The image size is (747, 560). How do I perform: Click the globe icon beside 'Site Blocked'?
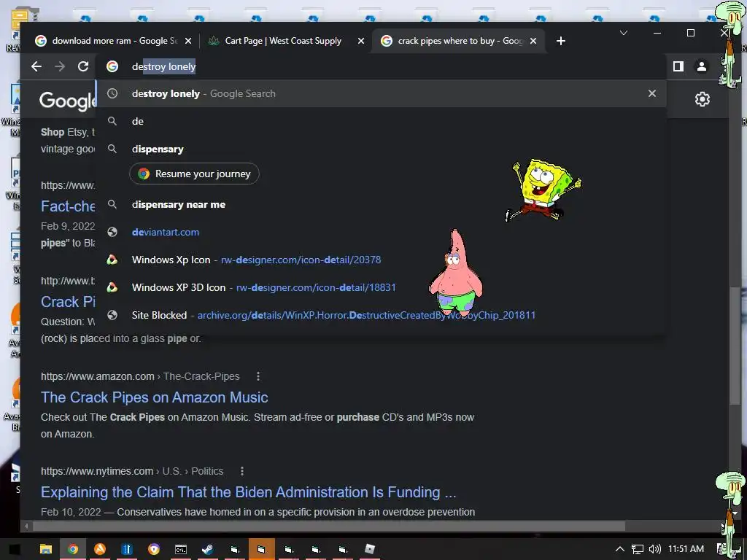pyautogui.click(x=112, y=315)
